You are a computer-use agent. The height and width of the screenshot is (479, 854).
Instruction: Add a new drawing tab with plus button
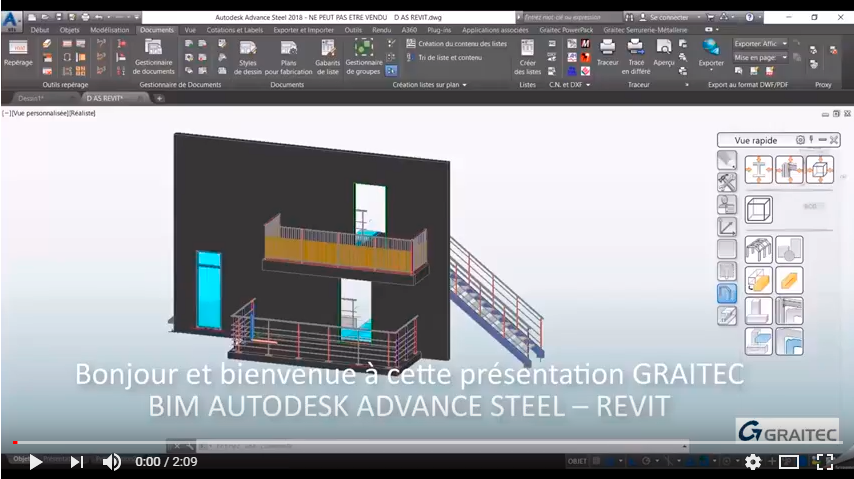tap(159, 99)
